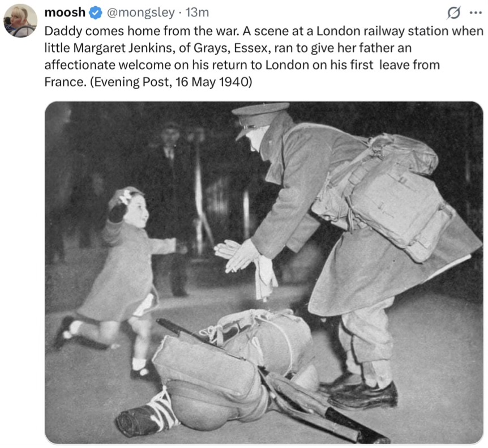
Task: Open moosh's profile picture avatar
Action: [x=20, y=20]
